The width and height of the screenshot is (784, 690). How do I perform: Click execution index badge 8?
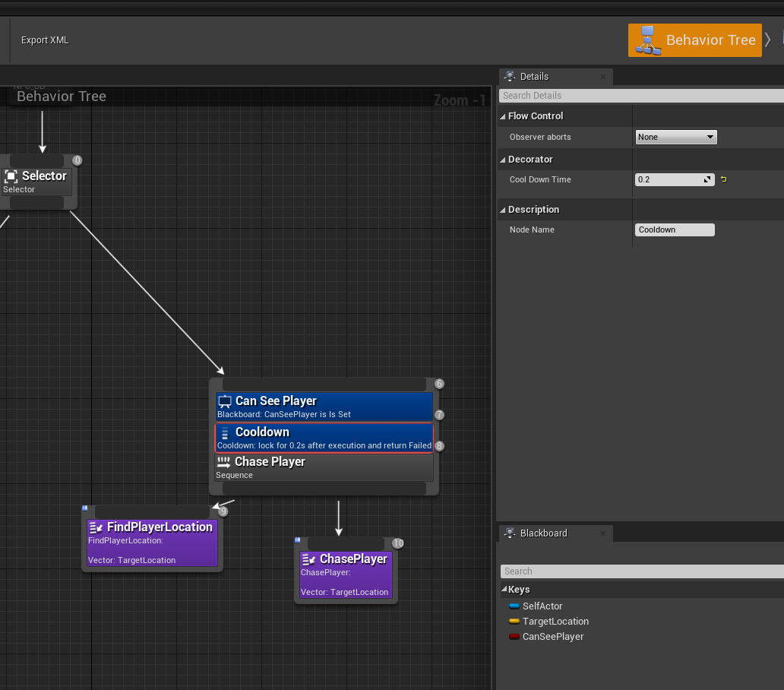tap(439, 445)
